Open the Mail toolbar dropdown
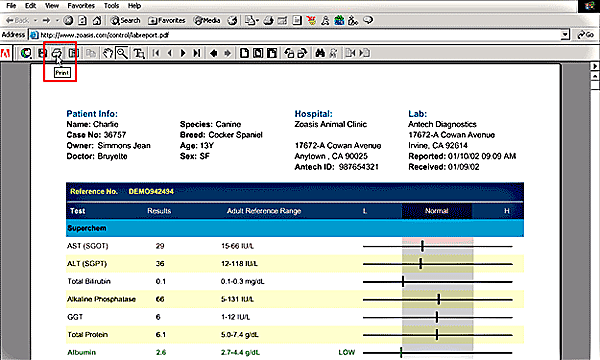 coord(258,21)
